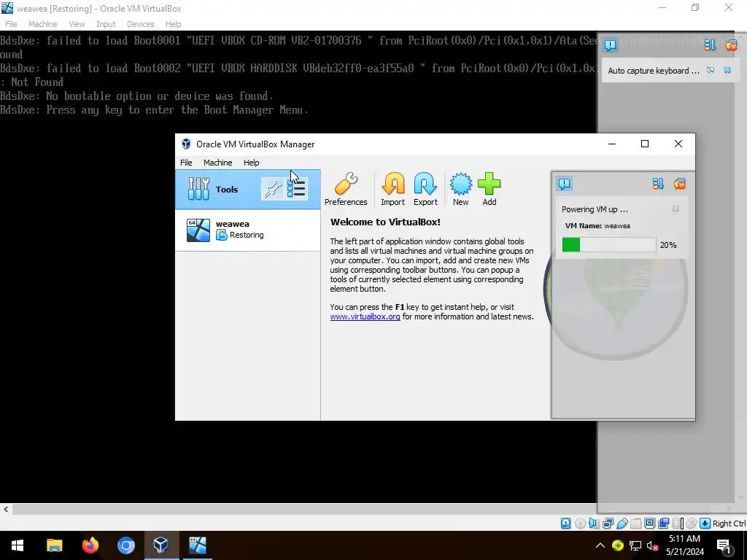Toggle the notification sort order in the VM window
The height and width of the screenshot is (560, 747).
coord(710,45)
